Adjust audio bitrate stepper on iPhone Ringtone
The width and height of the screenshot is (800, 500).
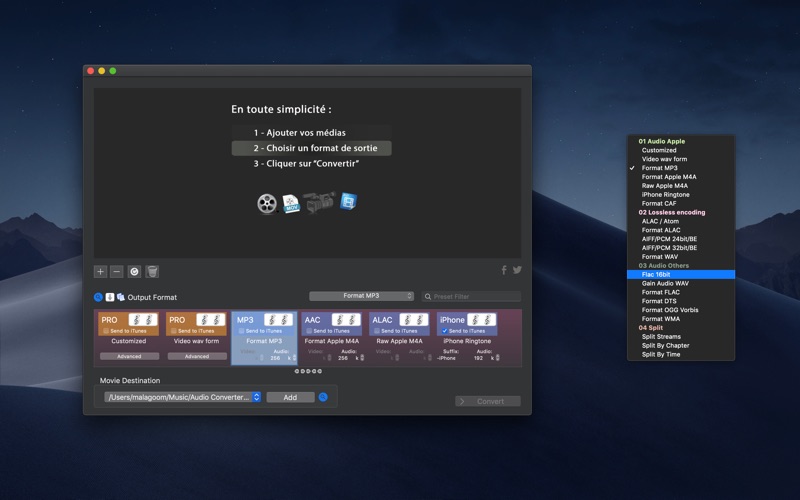pyautogui.click(x=497, y=358)
